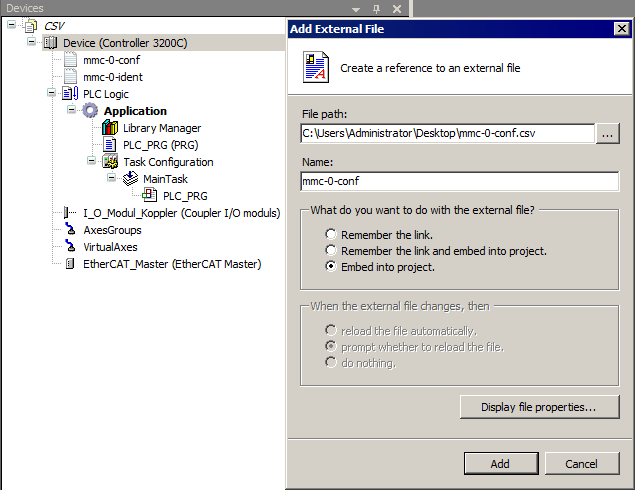The image size is (635, 490).
Task: Select 'VirtualAxes' in the tree
Action: tap(110, 247)
